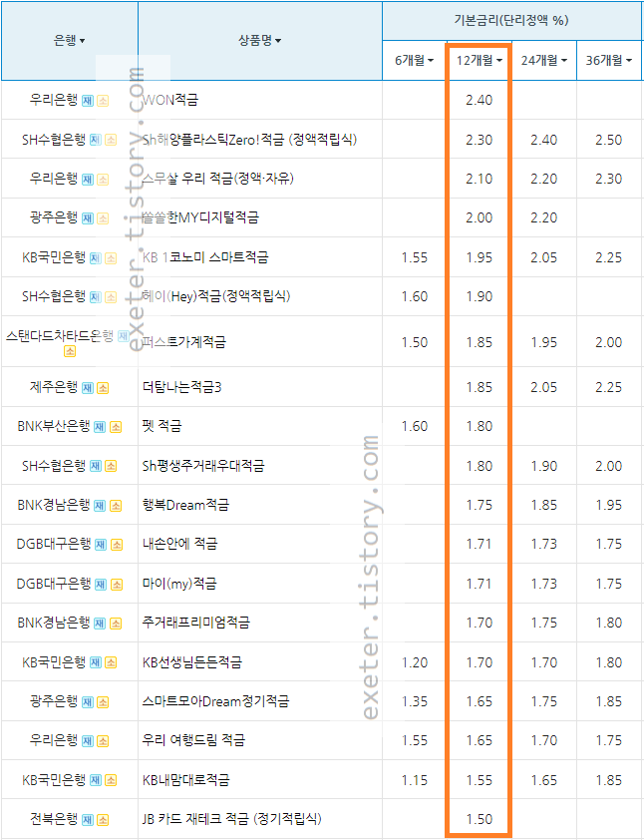The width and height of the screenshot is (644, 840).
Task: Click the 전북은행 bank name
Action: pyautogui.click(x=54, y=819)
